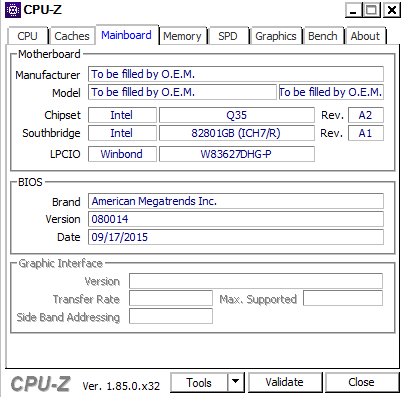Switch to the SPD tab
Image resolution: width=403 pixels, height=397 pixels.
point(228,36)
